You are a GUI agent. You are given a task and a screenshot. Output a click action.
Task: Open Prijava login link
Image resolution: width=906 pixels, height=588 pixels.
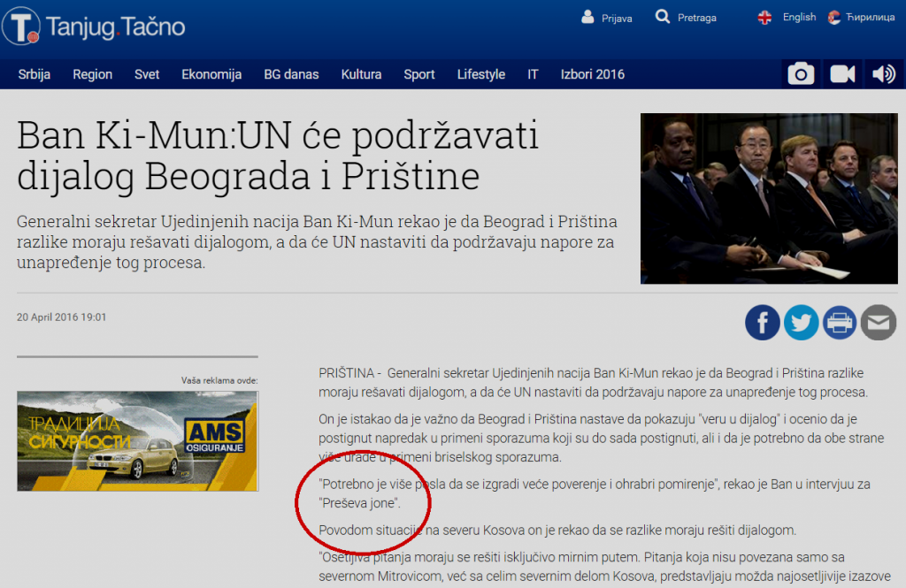point(607,18)
